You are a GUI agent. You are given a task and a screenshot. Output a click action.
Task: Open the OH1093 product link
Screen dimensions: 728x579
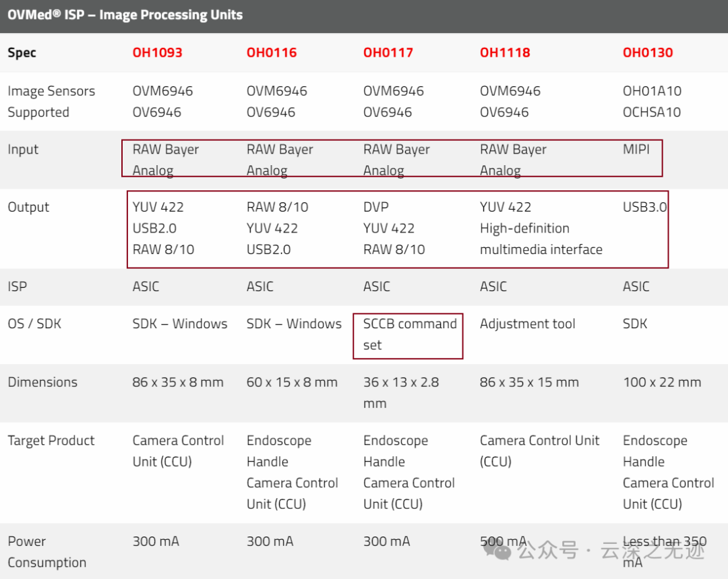(157, 53)
